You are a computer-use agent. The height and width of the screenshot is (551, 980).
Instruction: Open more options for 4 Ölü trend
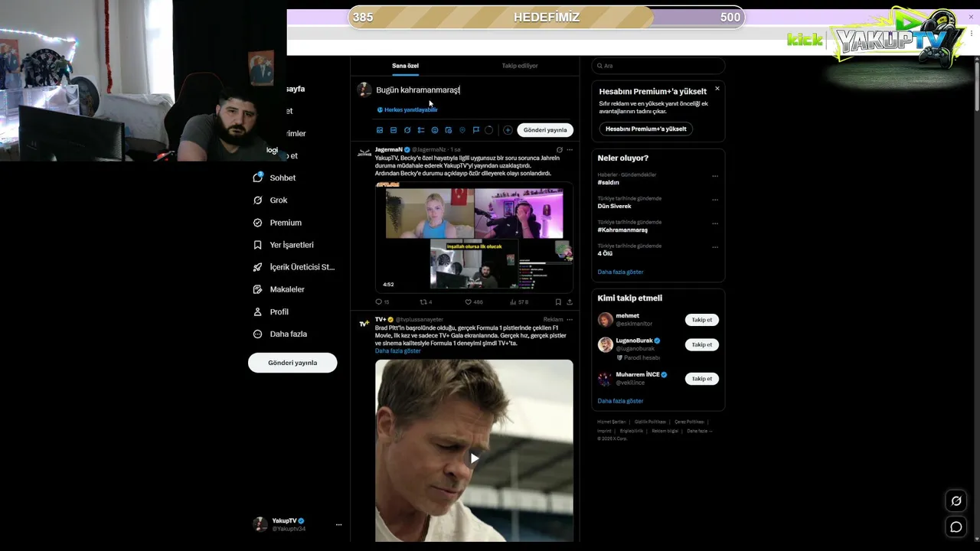(x=715, y=247)
